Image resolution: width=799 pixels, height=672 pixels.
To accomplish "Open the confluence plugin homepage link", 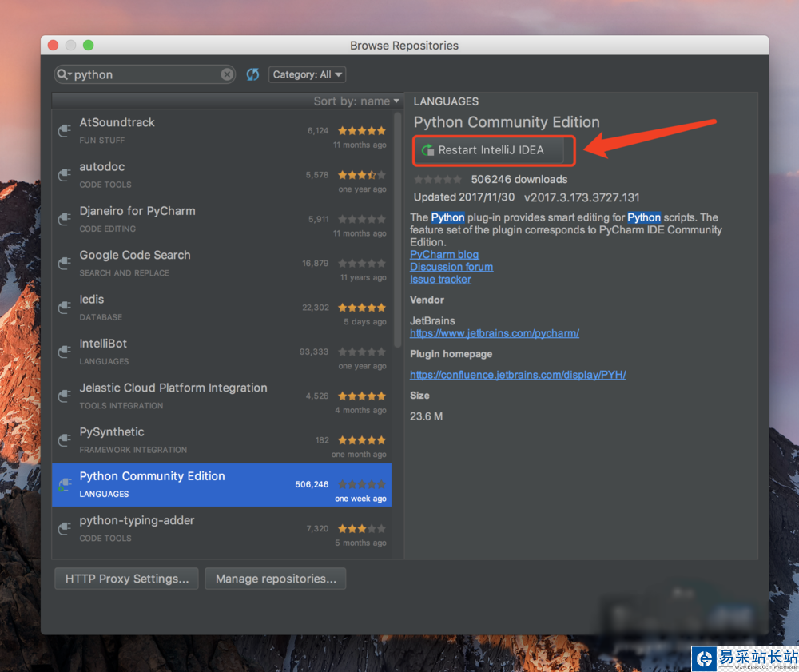I will [x=518, y=375].
